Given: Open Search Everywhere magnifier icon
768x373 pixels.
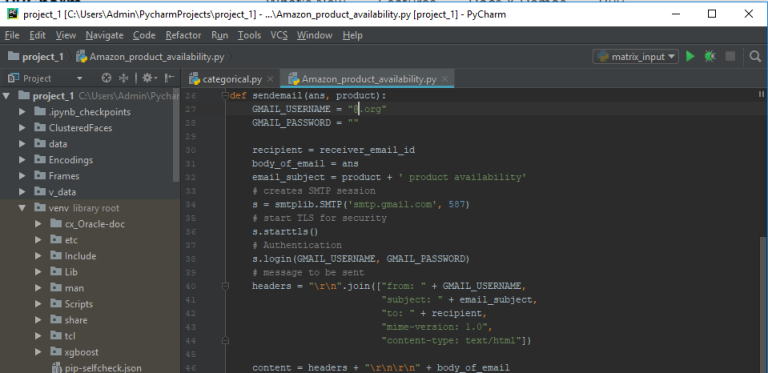Looking at the screenshot, I should [x=755, y=57].
